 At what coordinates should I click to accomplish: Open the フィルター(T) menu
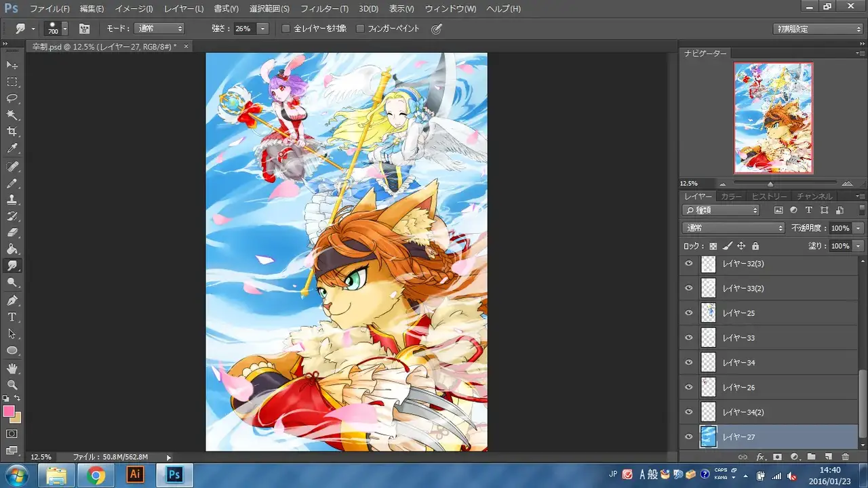tap(324, 9)
